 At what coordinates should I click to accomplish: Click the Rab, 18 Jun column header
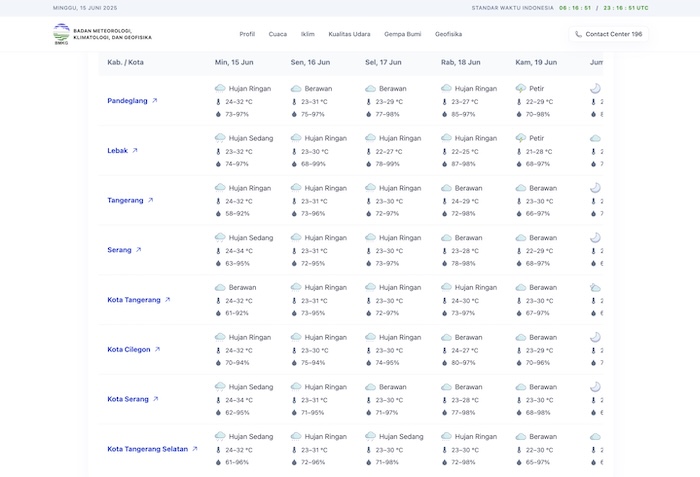[461, 63]
